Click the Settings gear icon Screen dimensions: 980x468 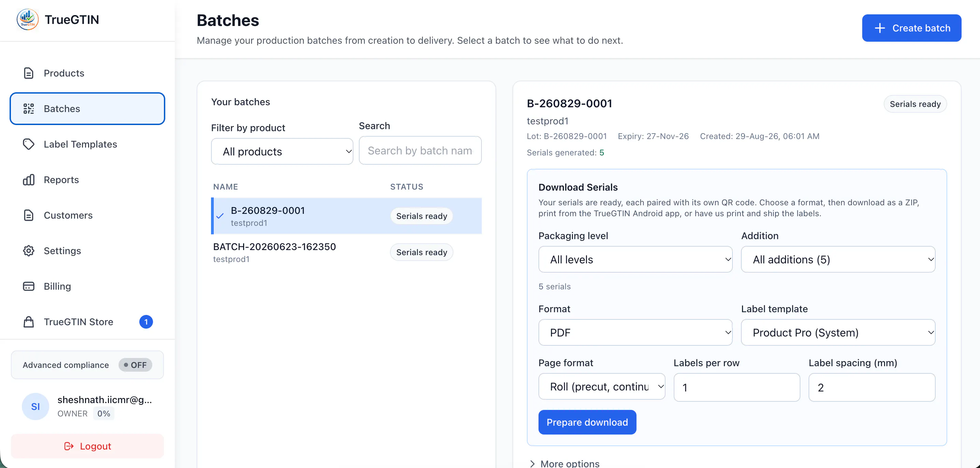coord(29,251)
